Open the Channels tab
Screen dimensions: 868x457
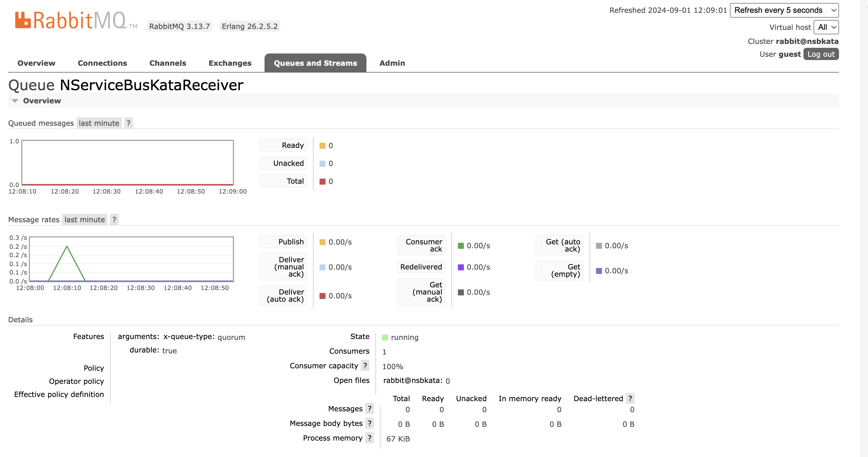pyautogui.click(x=168, y=63)
